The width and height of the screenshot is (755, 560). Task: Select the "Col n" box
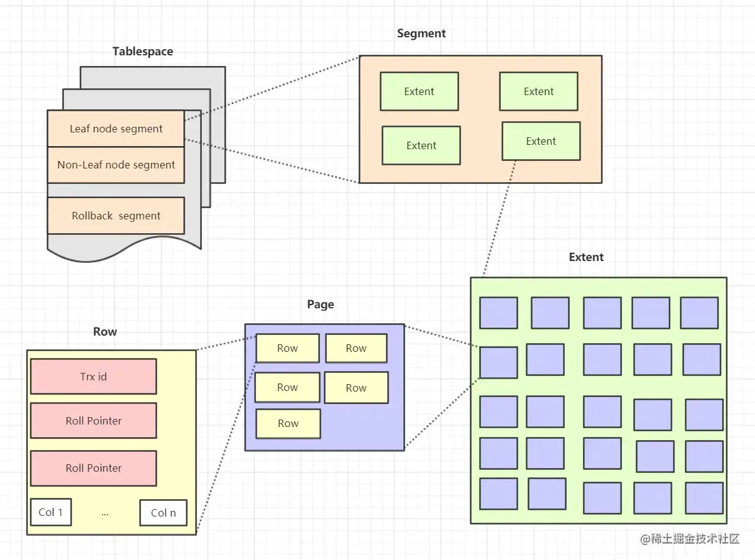[x=163, y=513]
